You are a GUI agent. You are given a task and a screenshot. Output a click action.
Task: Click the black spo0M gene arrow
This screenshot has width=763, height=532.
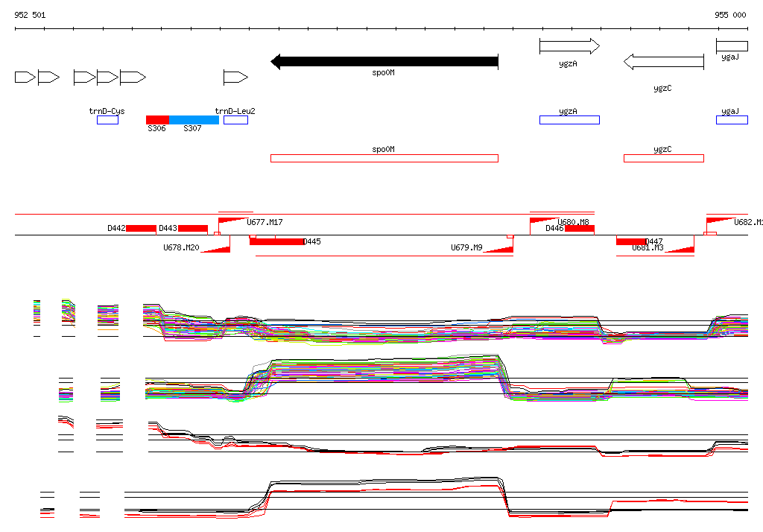384,62
